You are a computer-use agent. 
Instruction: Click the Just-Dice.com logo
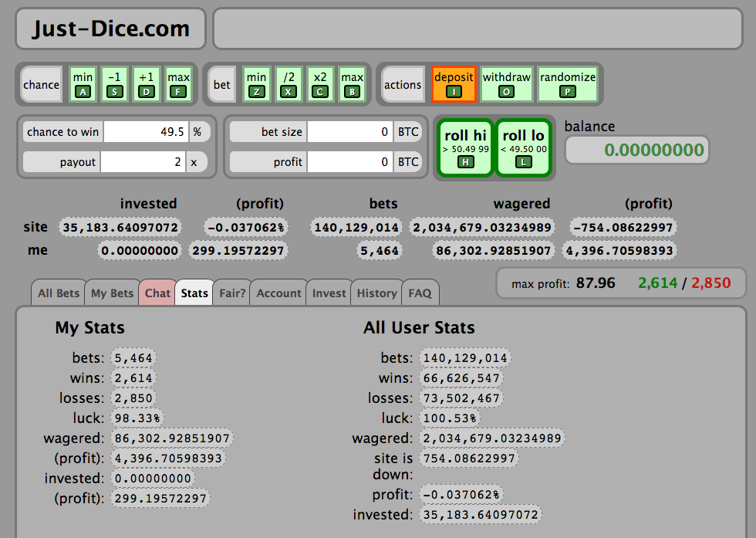111,29
